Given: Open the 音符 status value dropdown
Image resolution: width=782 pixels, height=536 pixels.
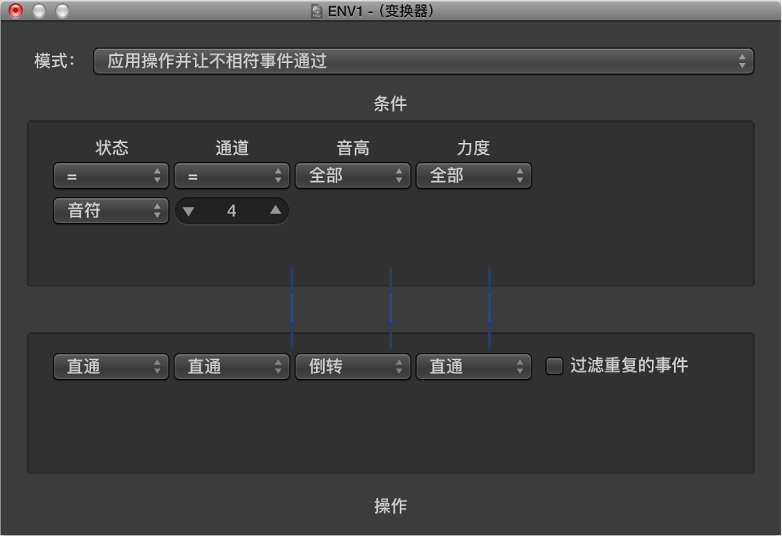Looking at the screenshot, I should [111, 211].
